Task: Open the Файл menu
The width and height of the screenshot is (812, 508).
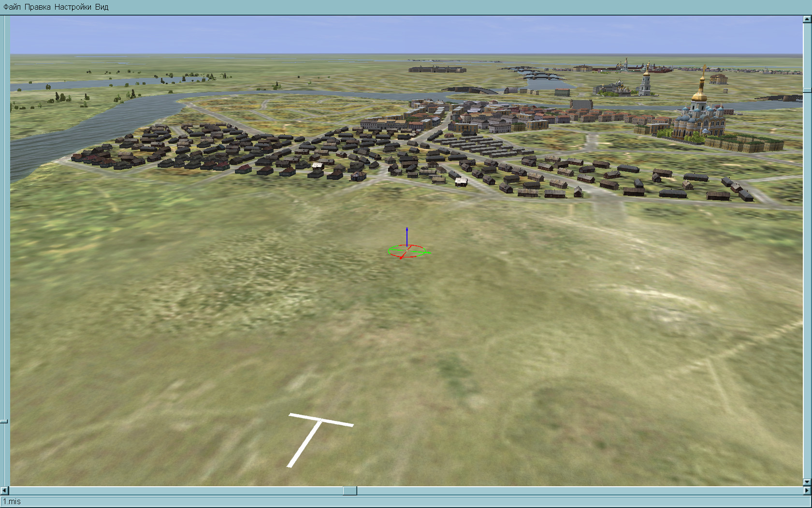Action: point(12,7)
